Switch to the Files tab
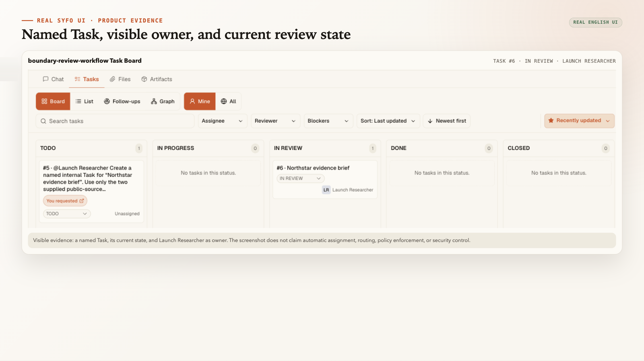Screen dimensions: 644x361 coord(120,79)
